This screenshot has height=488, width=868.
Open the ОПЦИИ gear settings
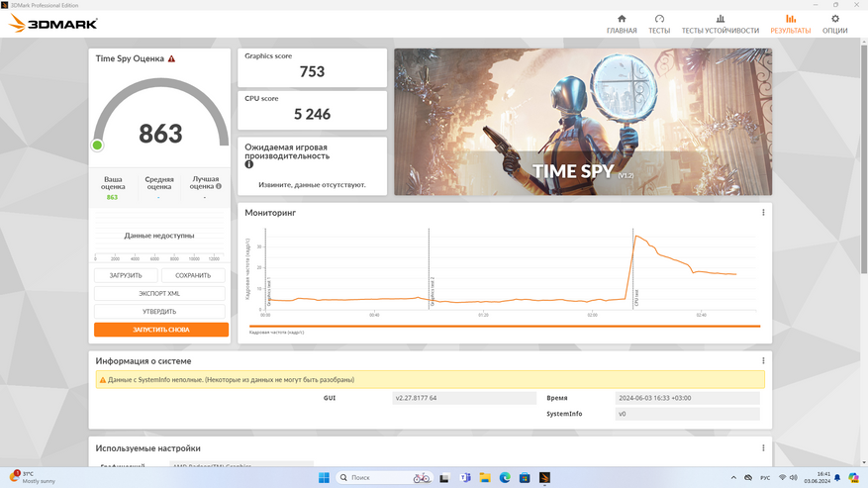pyautogui.click(x=834, y=25)
